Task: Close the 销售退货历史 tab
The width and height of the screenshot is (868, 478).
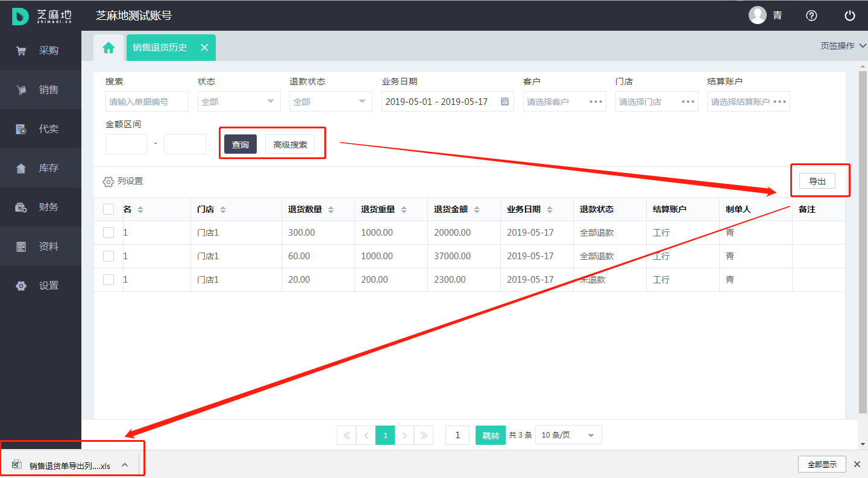Action: click(x=204, y=48)
